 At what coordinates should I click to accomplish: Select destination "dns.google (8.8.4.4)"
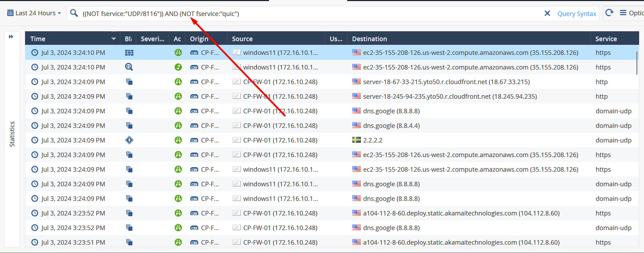pyautogui.click(x=391, y=125)
